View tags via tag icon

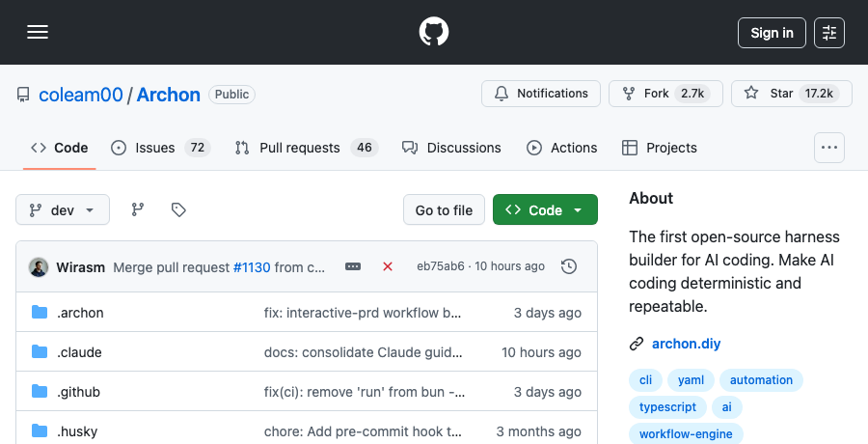(x=178, y=209)
